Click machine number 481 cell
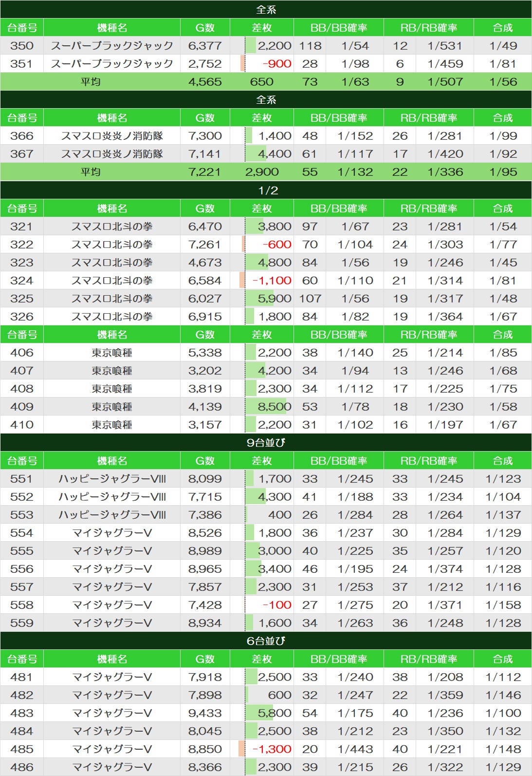 (22, 677)
